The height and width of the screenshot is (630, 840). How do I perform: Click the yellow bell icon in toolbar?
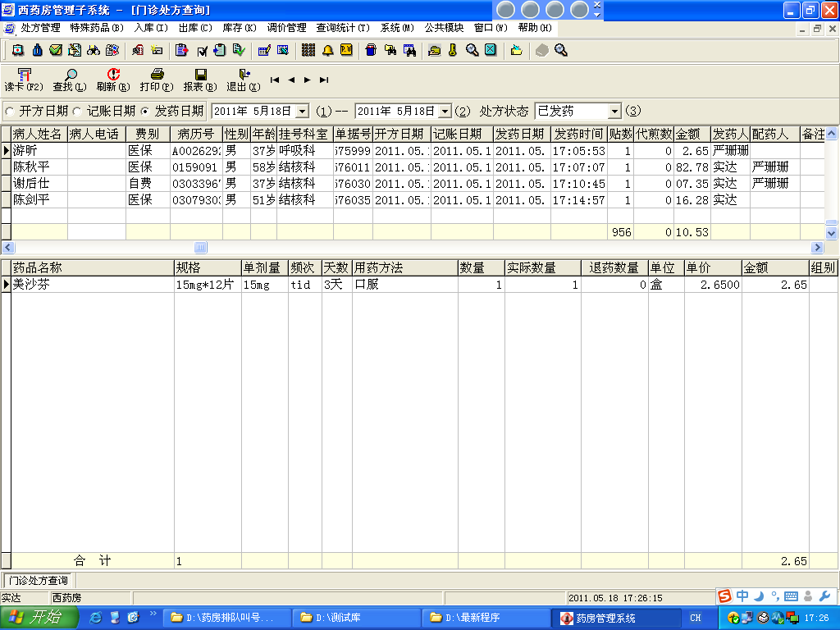point(328,51)
